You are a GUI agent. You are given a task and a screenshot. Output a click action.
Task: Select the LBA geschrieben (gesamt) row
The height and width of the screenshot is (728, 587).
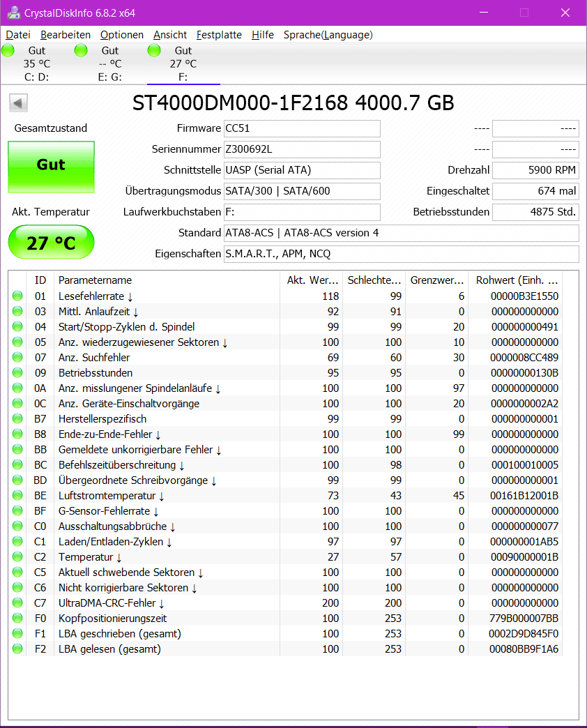click(285, 633)
